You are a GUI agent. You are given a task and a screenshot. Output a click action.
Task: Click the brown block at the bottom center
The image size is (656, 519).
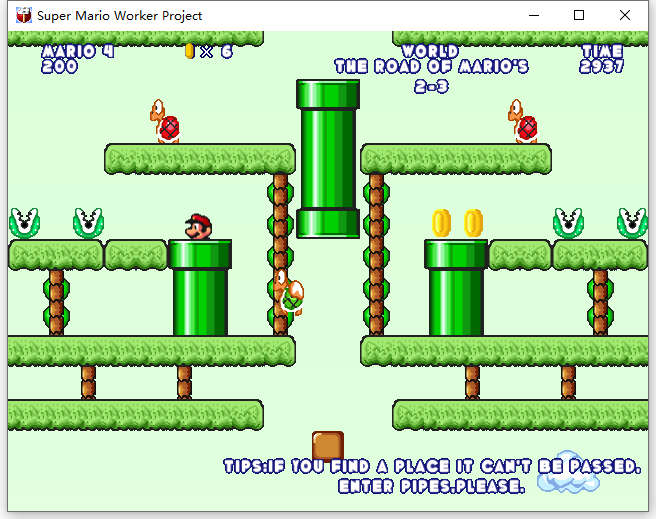(328, 446)
